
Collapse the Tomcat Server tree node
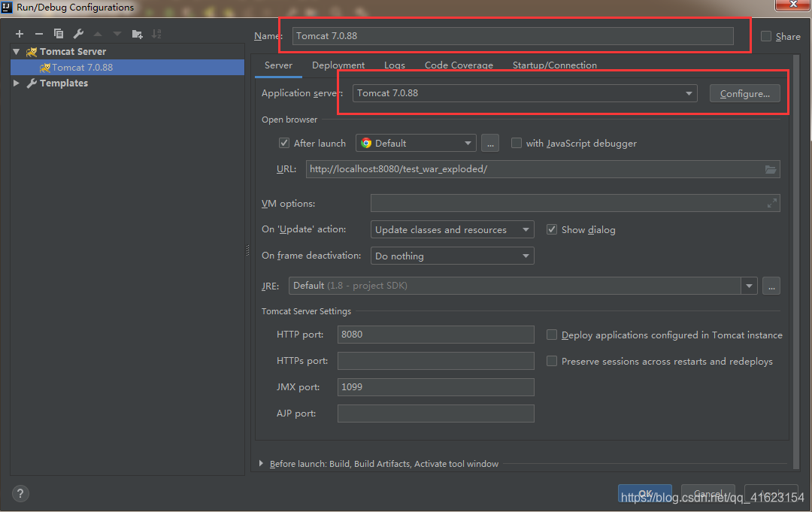(17, 52)
